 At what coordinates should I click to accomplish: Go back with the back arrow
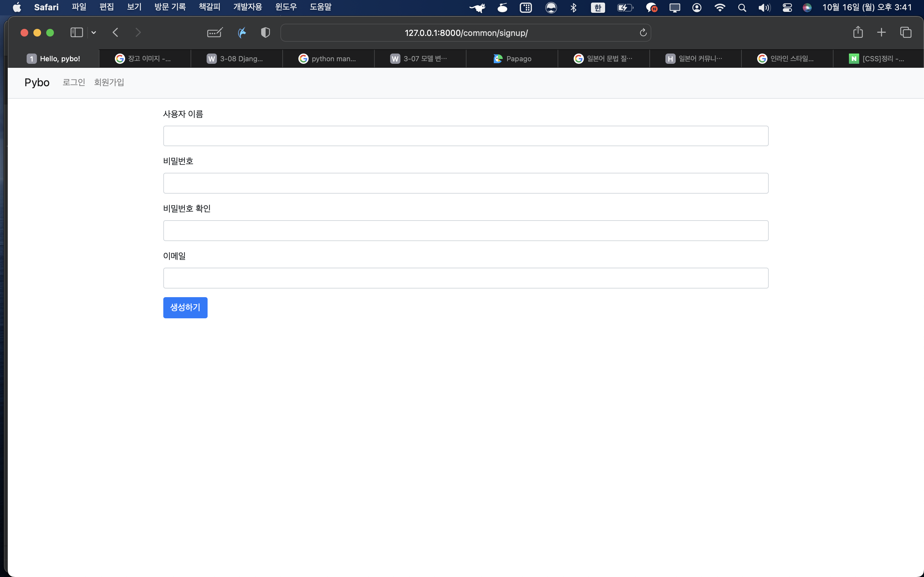[x=115, y=32]
